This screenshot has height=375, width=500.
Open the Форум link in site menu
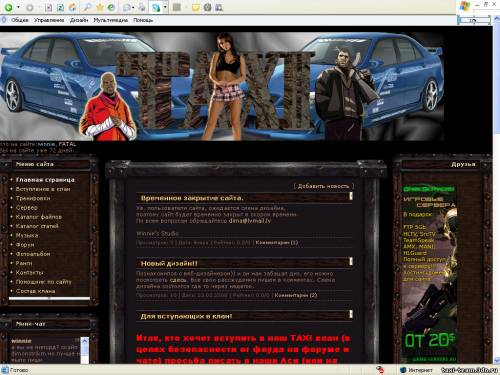[x=25, y=245]
